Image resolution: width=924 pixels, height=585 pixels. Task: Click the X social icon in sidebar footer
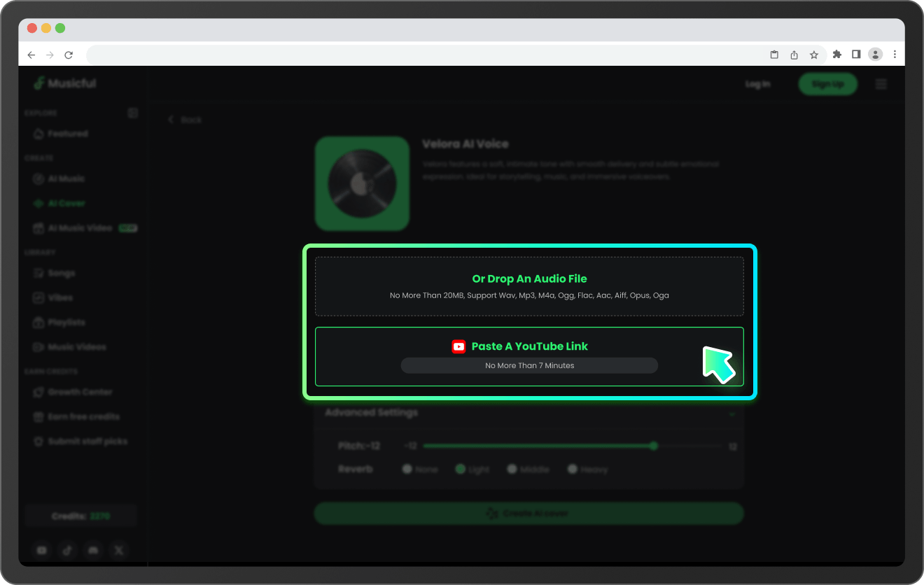119,551
